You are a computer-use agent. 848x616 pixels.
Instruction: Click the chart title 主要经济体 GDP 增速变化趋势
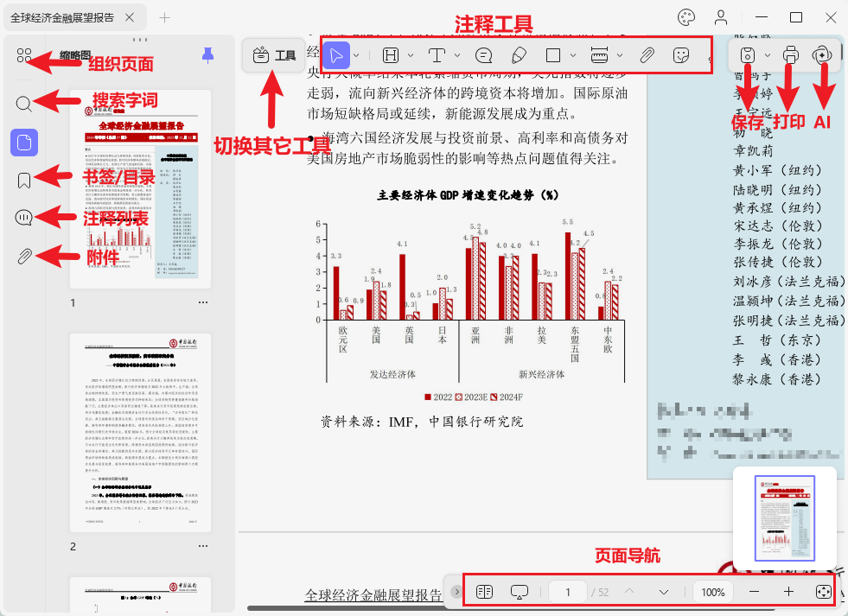point(468,195)
